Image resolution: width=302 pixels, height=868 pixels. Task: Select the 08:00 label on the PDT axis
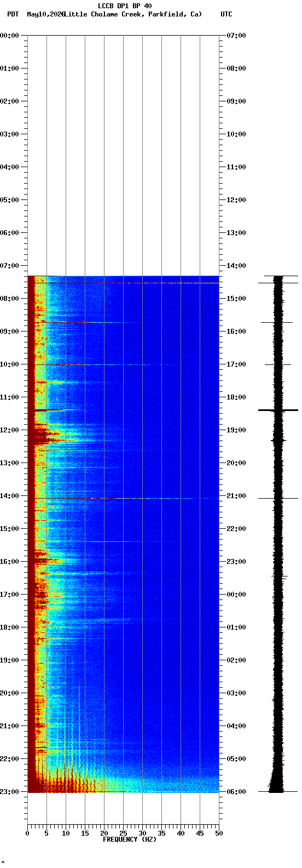9,299
